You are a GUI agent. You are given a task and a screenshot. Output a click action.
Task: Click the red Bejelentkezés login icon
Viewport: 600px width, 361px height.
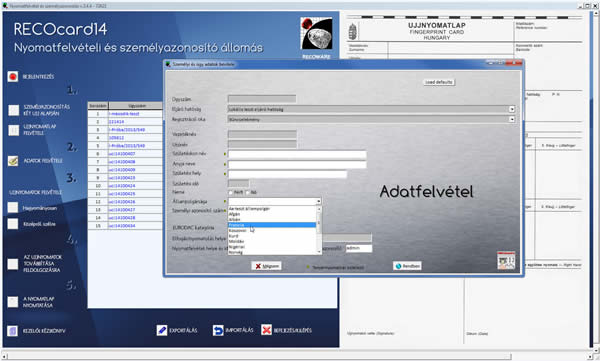click(x=13, y=77)
